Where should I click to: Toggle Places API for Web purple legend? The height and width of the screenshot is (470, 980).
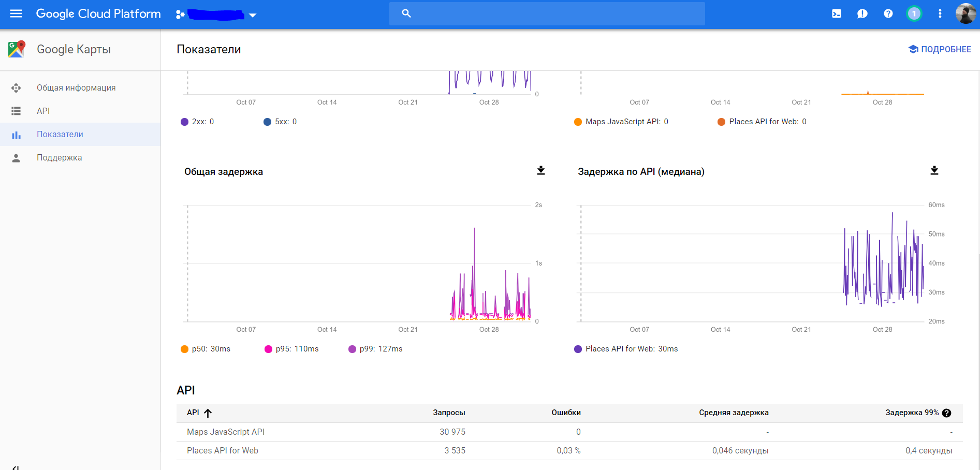626,349
